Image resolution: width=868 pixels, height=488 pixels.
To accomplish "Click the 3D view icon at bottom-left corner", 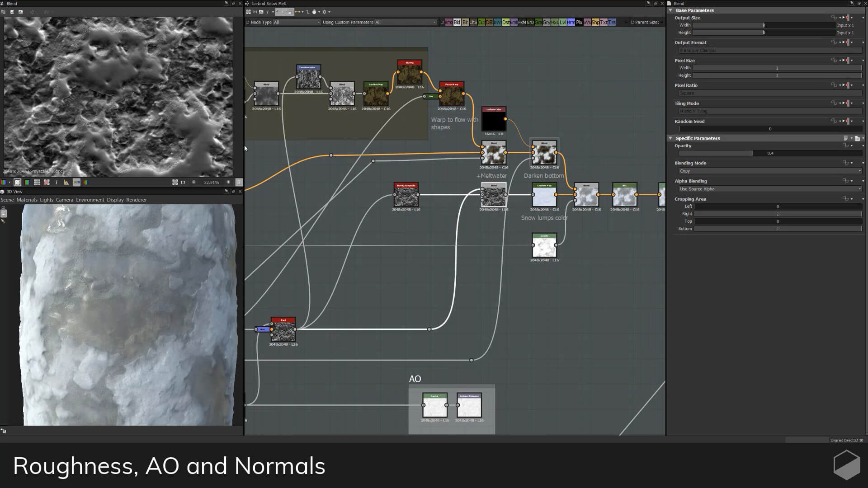I will [x=4, y=431].
